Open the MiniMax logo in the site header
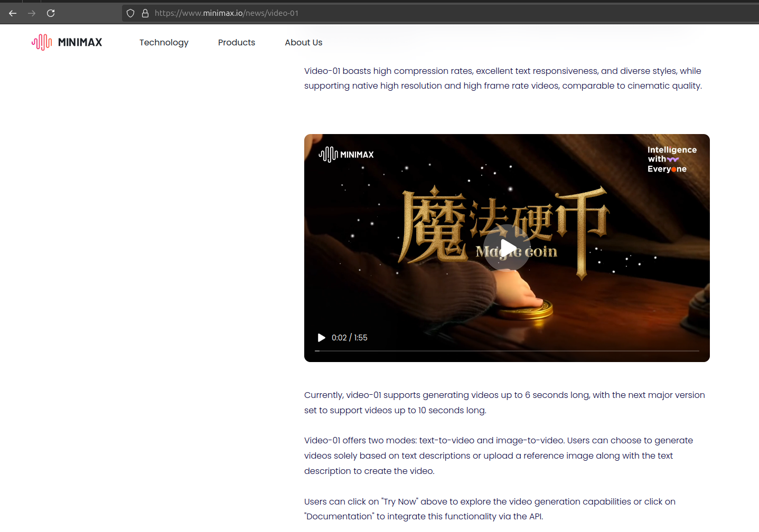 click(67, 42)
